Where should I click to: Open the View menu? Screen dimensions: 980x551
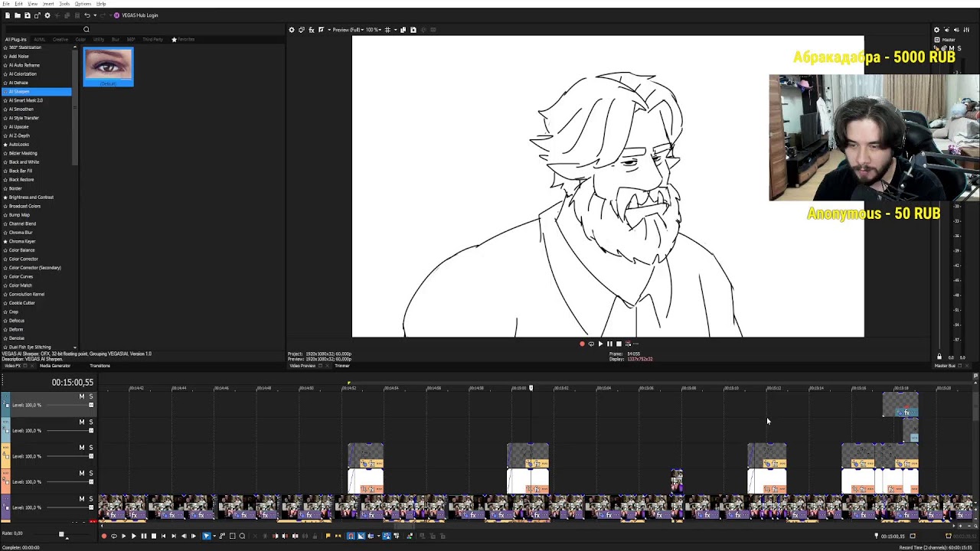coord(32,4)
